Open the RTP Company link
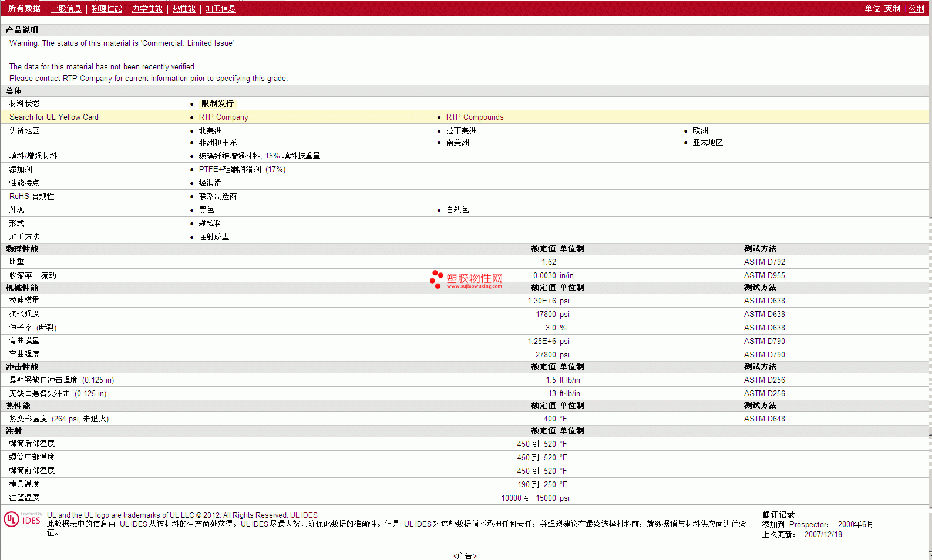Image resolution: width=932 pixels, height=560 pixels. tap(223, 117)
